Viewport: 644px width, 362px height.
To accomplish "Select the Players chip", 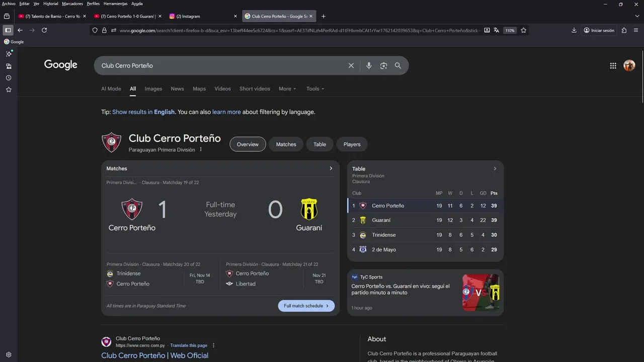I will (352, 144).
